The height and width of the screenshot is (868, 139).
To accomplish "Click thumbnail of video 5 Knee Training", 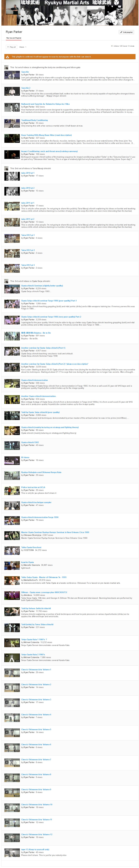I will point(12,138).
